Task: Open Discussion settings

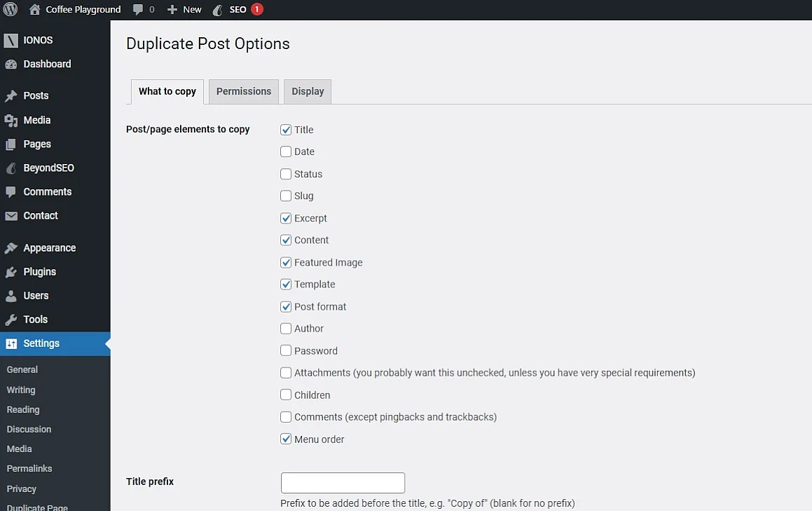Action: pyautogui.click(x=29, y=429)
